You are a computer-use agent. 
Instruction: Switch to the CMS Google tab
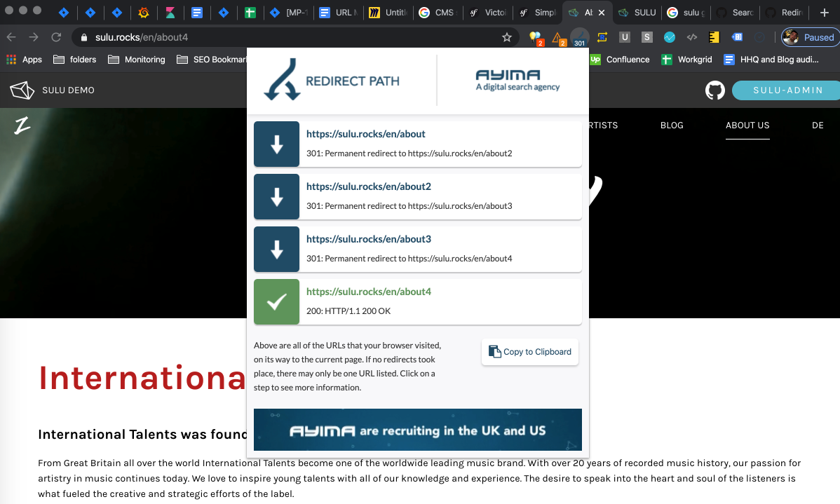437,13
